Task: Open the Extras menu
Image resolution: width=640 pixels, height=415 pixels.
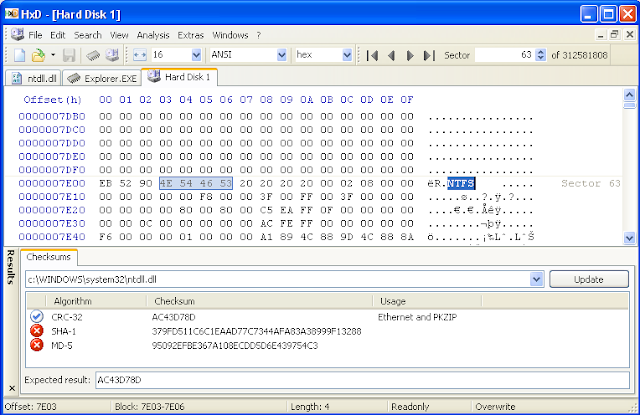Action: pyautogui.click(x=190, y=35)
